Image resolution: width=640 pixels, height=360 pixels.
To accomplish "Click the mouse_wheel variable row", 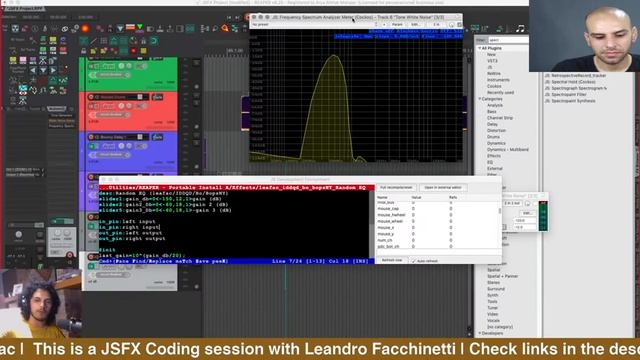I will 437,221.
